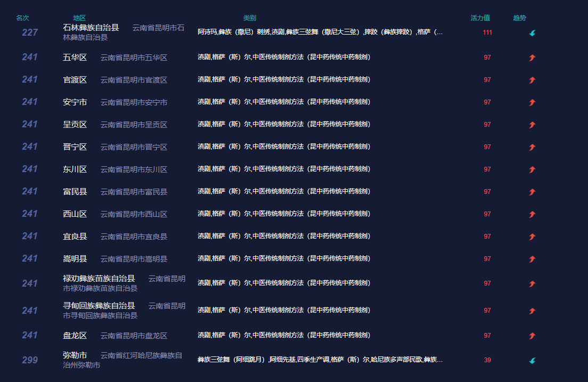Screen dimensions: 588x382
Task: Click the up trend arrow for 盘龙区
Action: click(532, 336)
